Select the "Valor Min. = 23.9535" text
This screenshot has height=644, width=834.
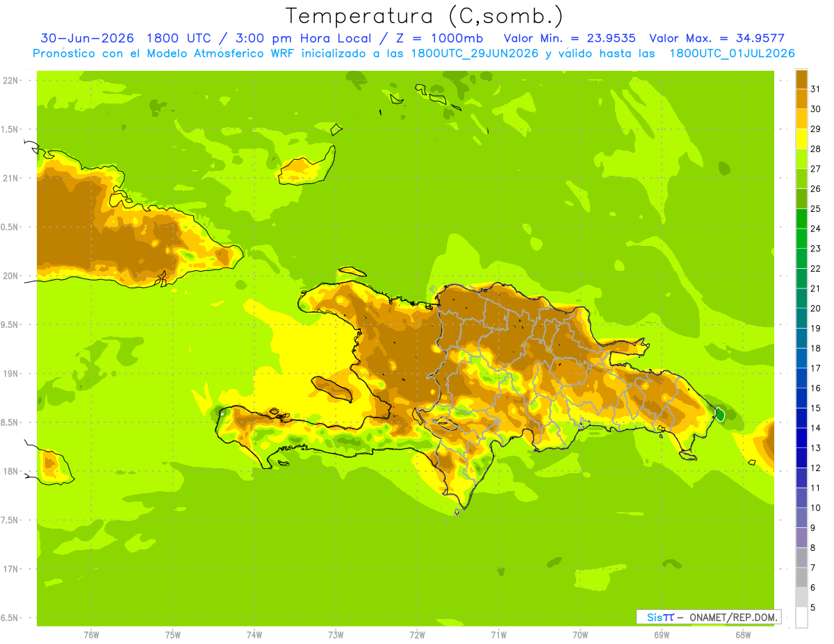[569, 38]
